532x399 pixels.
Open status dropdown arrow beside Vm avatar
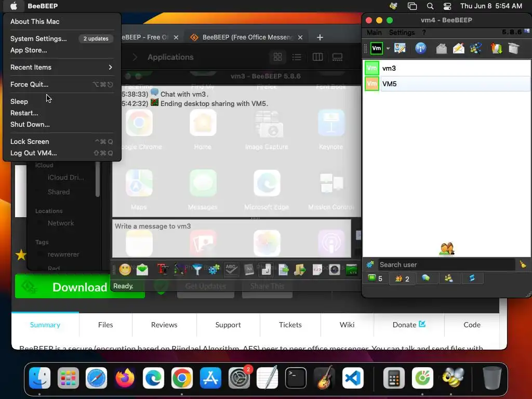388,48
